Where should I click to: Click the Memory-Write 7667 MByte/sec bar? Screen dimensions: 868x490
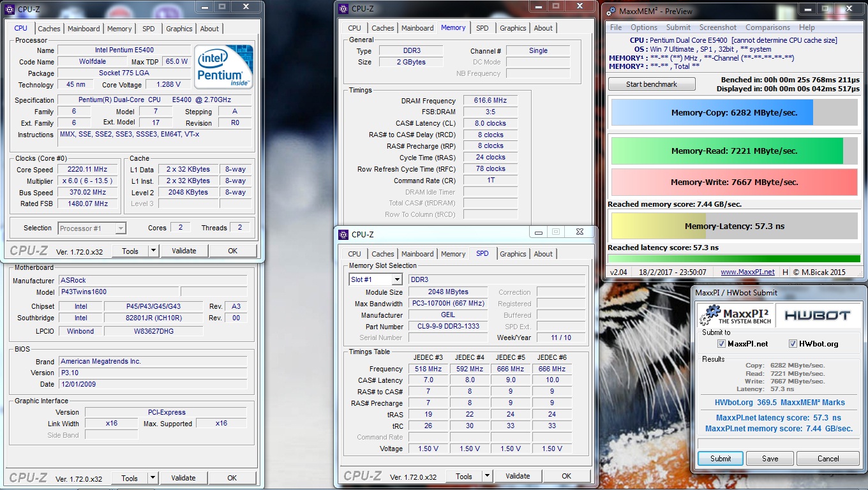pos(734,182)
